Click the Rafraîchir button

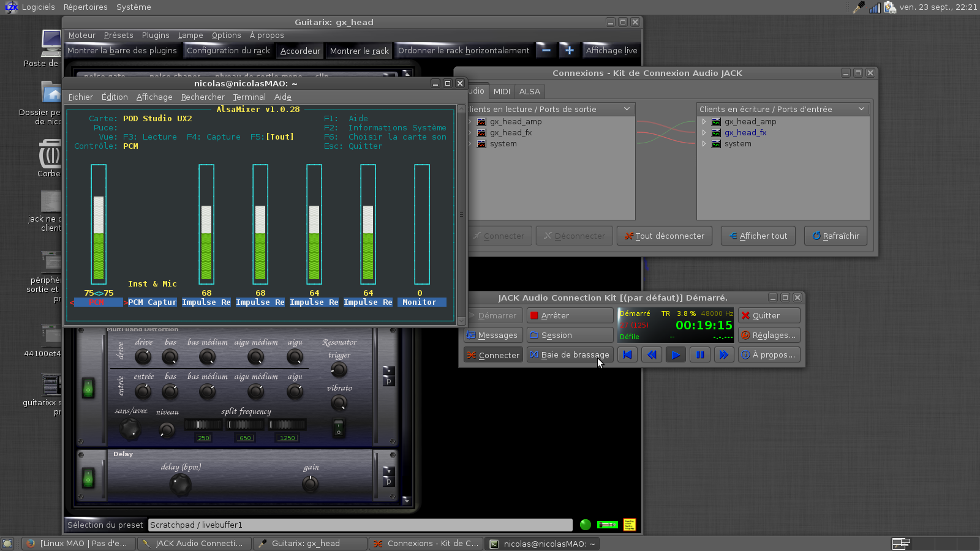[835, 236]
